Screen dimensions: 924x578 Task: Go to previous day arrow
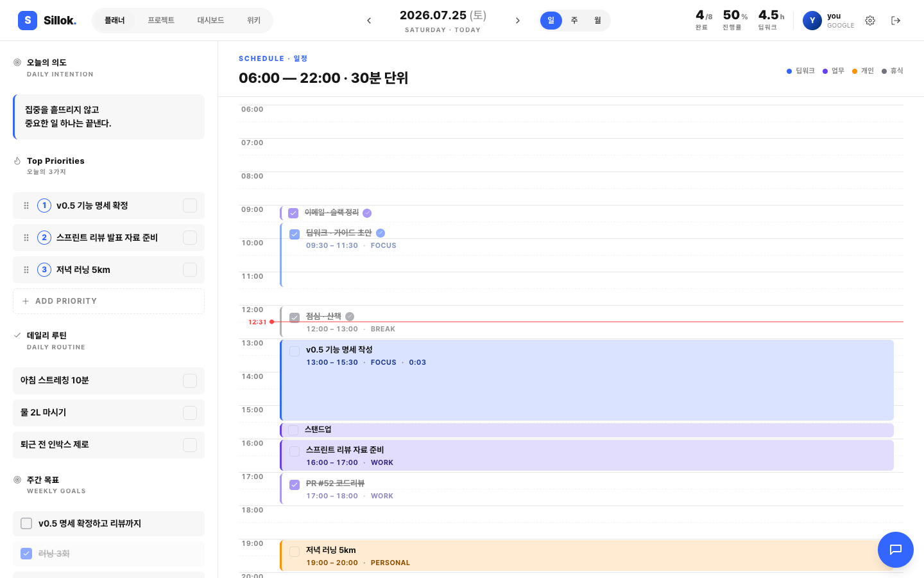coord(369,21)
